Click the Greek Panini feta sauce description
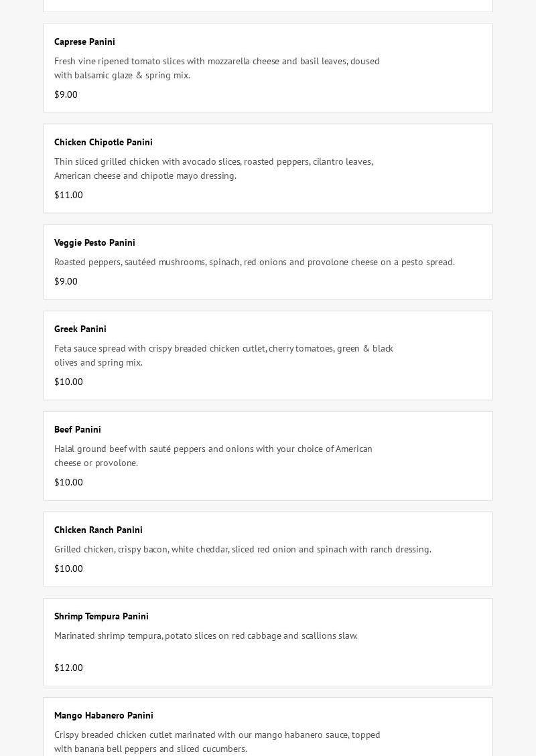536x756 pixels. pos(223,355)
